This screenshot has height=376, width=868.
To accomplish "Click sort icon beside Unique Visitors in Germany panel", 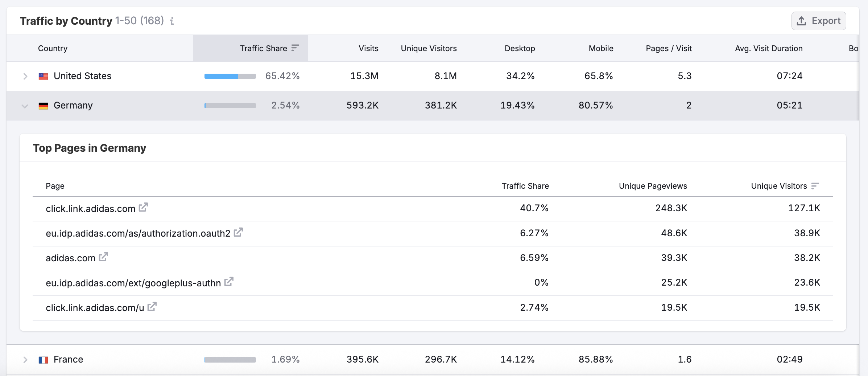I will pos(815,186).
